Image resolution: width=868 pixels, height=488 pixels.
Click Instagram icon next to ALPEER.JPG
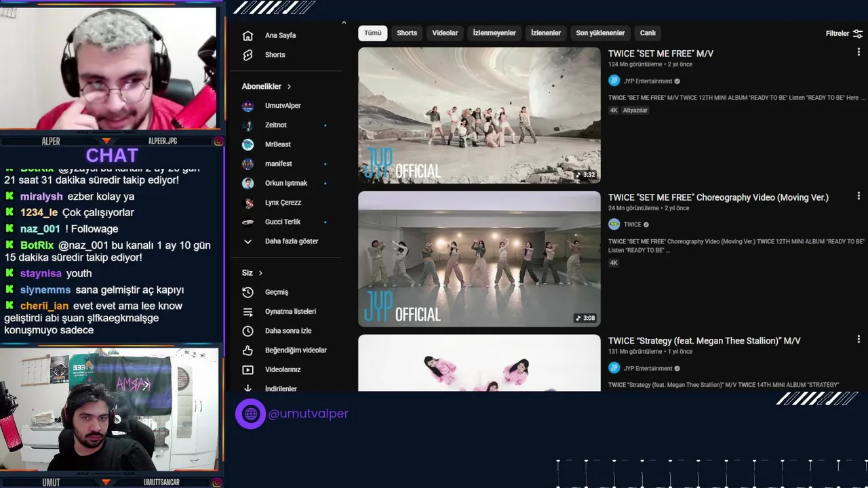click(x=218, y=141)
